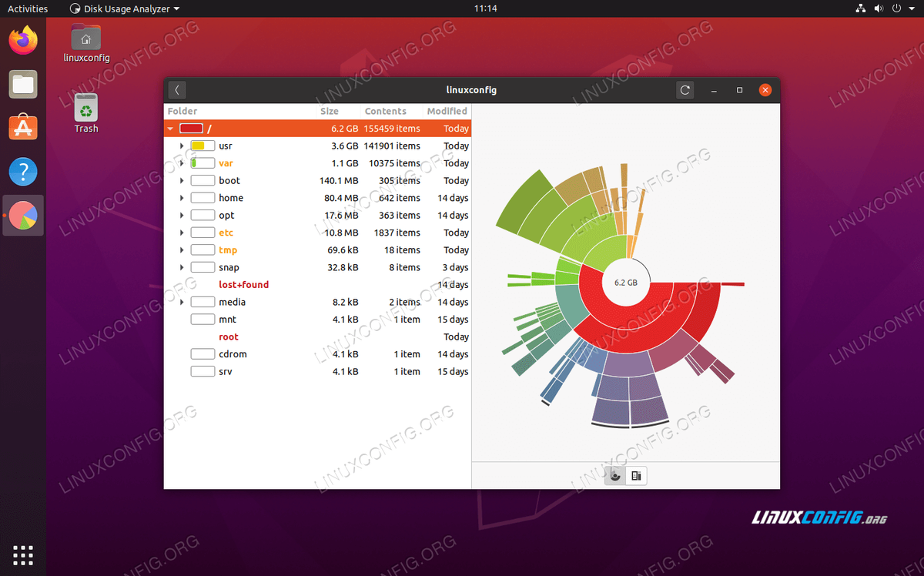Open the Files app in the dock
This screenshot has height=576, width=924.
[x=23, y=84]
